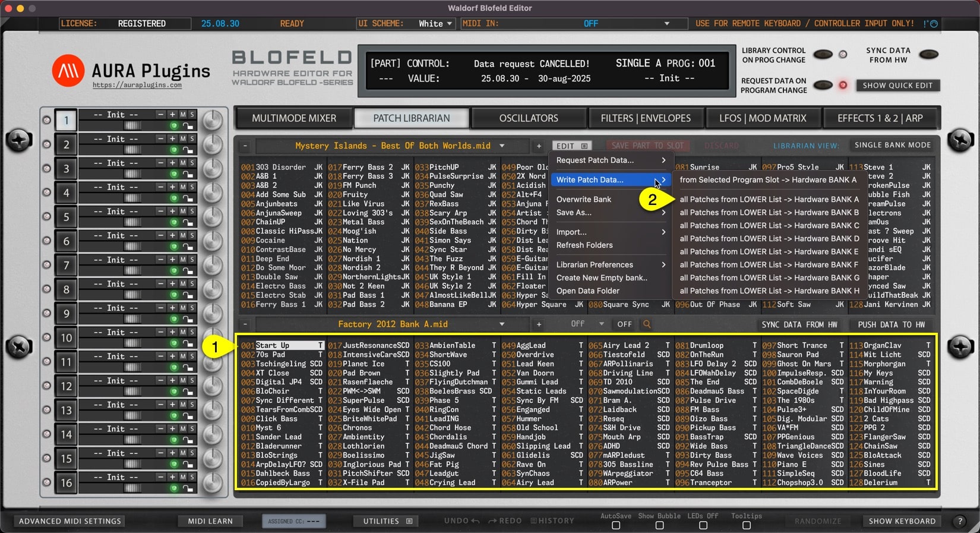
Task: Mute part 13 with its M button
Action: tap(183, 405)
